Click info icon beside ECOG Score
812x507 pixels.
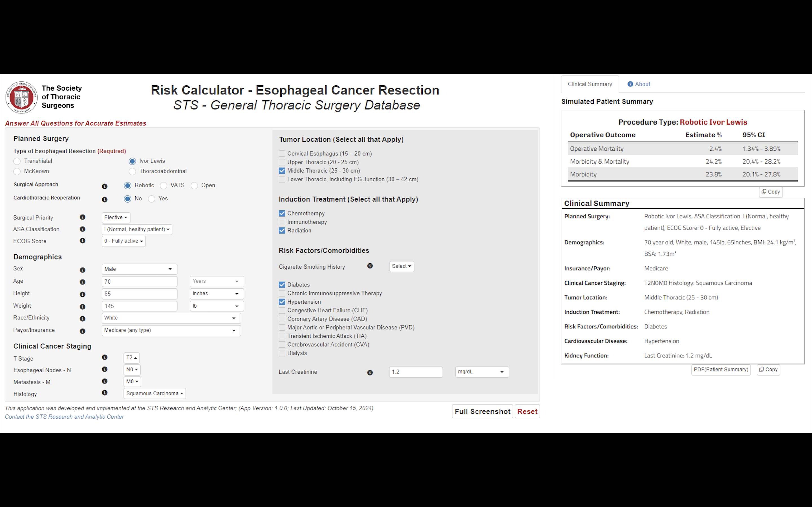(x=83, y=241)
